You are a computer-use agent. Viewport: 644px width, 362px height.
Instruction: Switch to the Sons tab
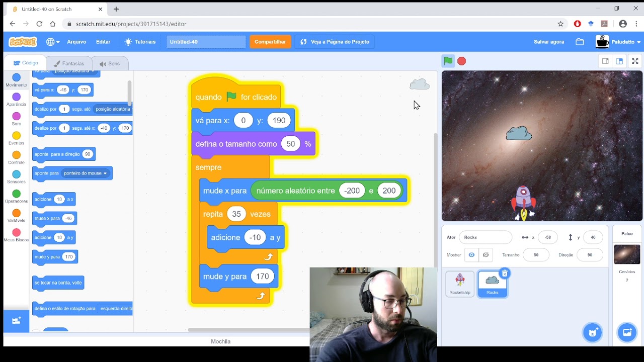pos(110,63)
